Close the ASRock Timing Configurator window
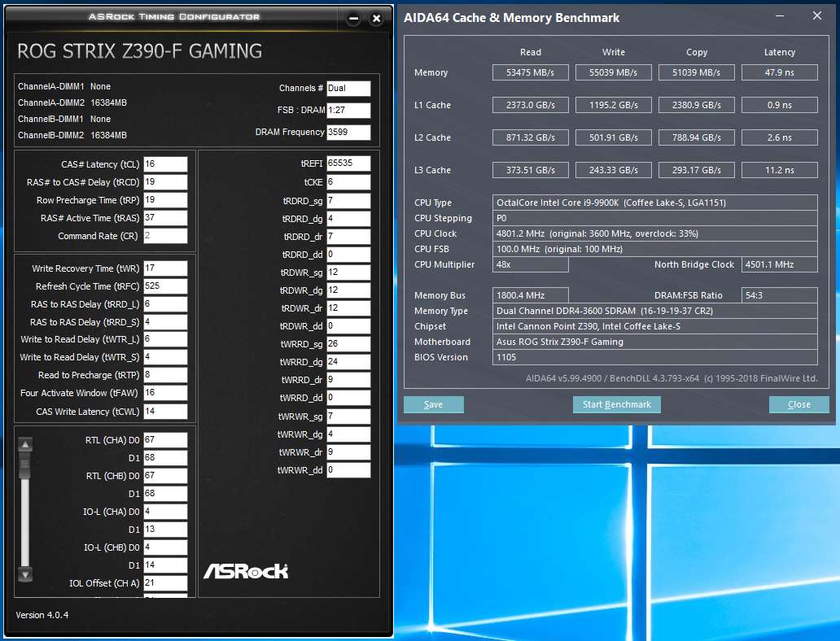Screen dimensions: 840x641 click(375, 19)
